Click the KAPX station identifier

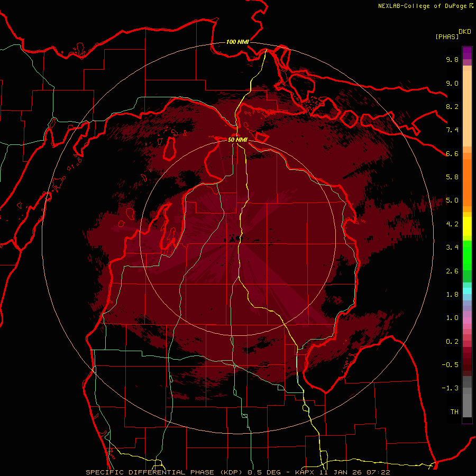305,472
